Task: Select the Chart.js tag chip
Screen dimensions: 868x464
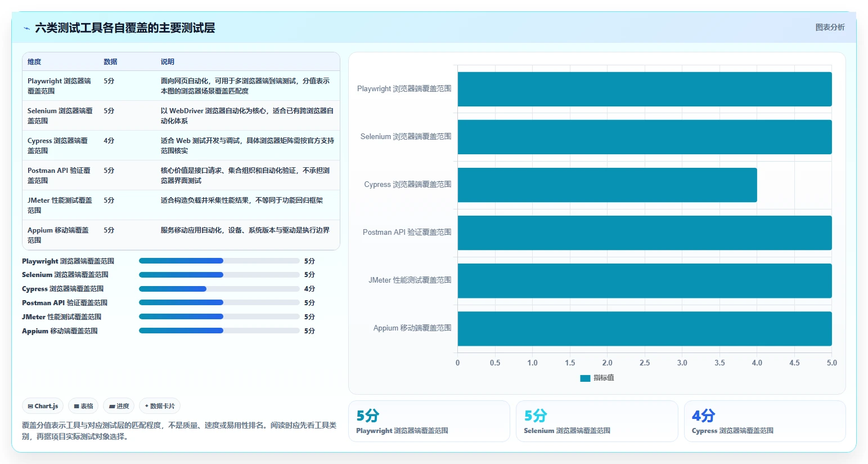Action: (x=43, y=406)
